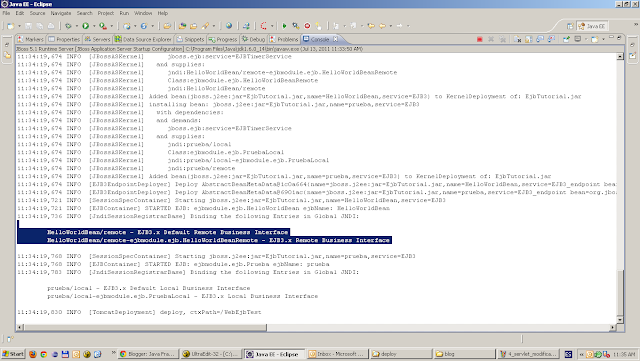640x361 pixels.
Task: Click the Print toolbar icon
Action: tap(51, 26)
